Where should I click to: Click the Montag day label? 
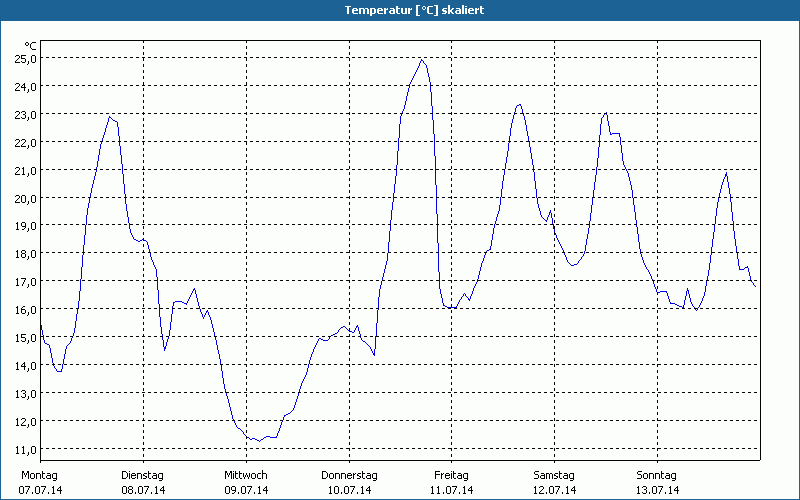[39, 476]
